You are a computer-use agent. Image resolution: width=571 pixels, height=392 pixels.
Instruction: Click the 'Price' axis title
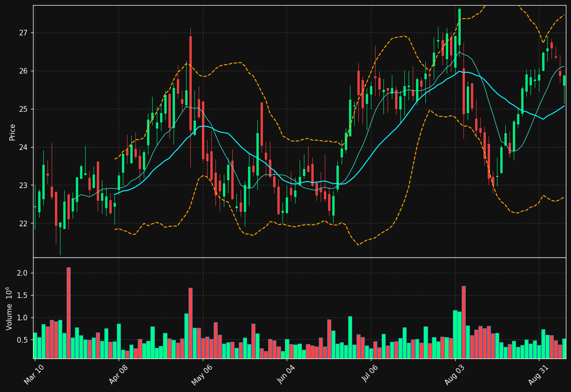pyautogui.click(x=13, y=132)
